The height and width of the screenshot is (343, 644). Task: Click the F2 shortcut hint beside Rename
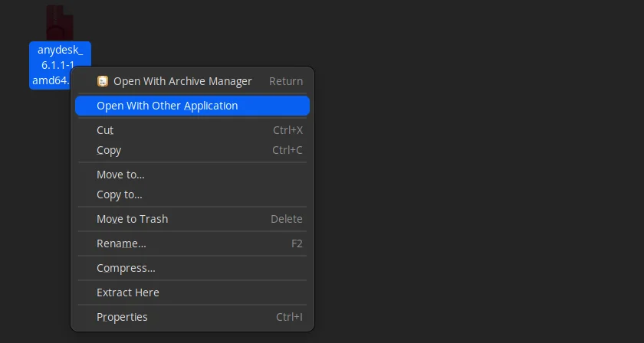click(297, 243)
